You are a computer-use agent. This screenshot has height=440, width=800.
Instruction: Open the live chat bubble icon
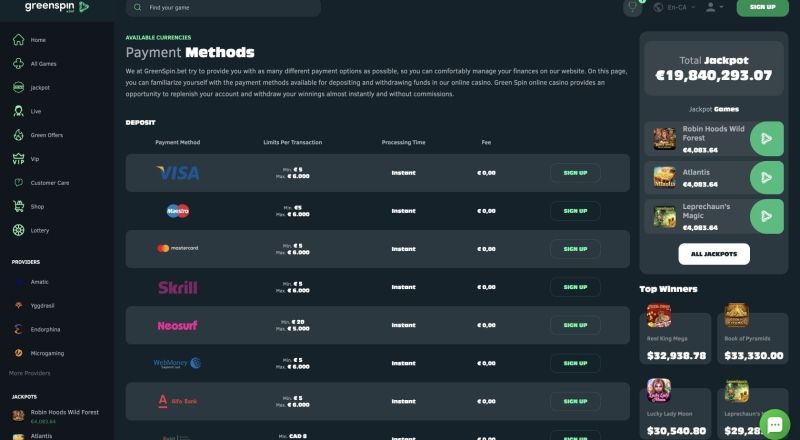774,424
